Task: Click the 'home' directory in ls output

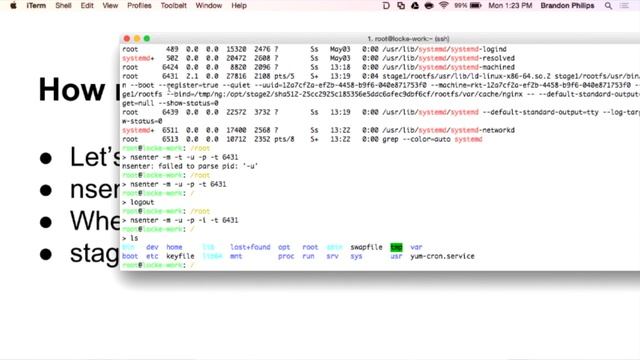Action: 174,247
